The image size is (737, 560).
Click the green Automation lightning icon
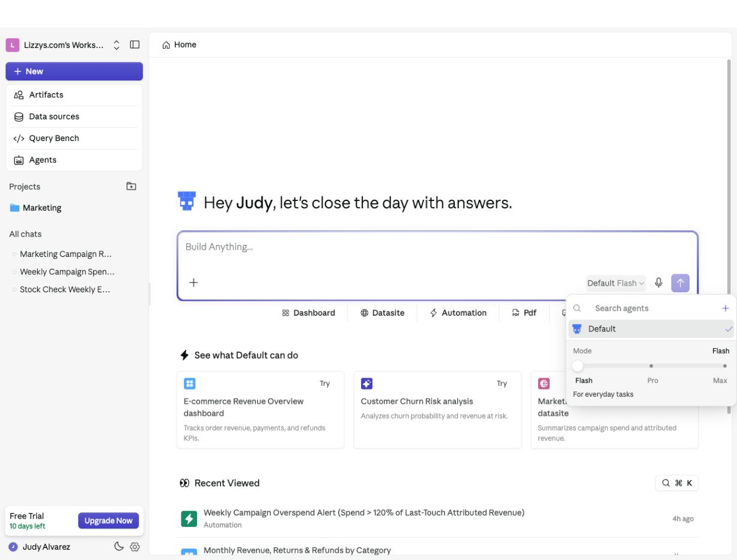[x=189, y=519]
